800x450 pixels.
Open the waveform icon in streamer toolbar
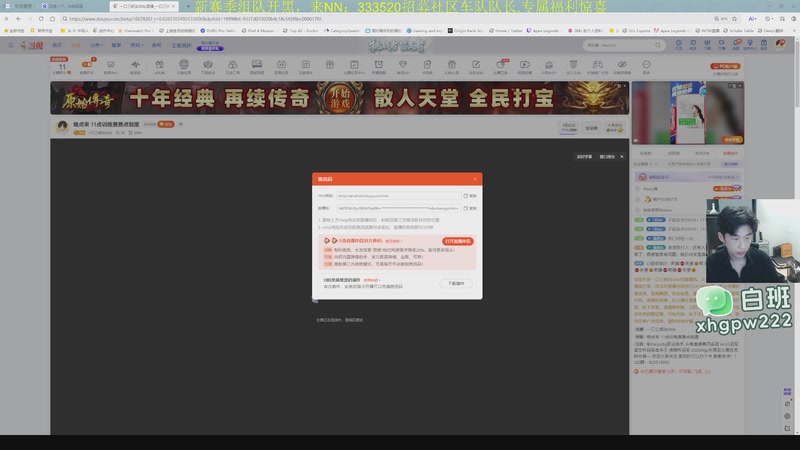pyautogui.click(x=135, y=65)
